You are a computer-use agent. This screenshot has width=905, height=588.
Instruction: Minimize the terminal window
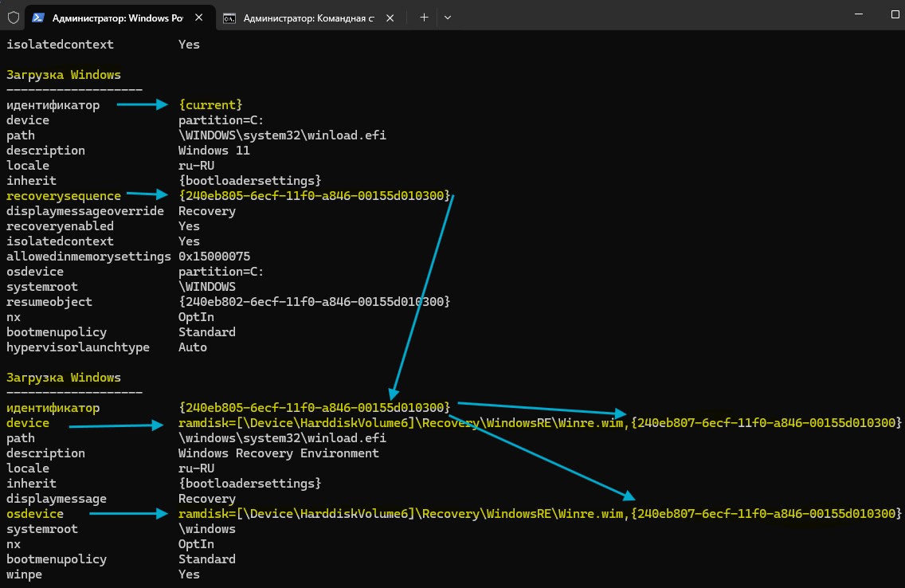859,14
